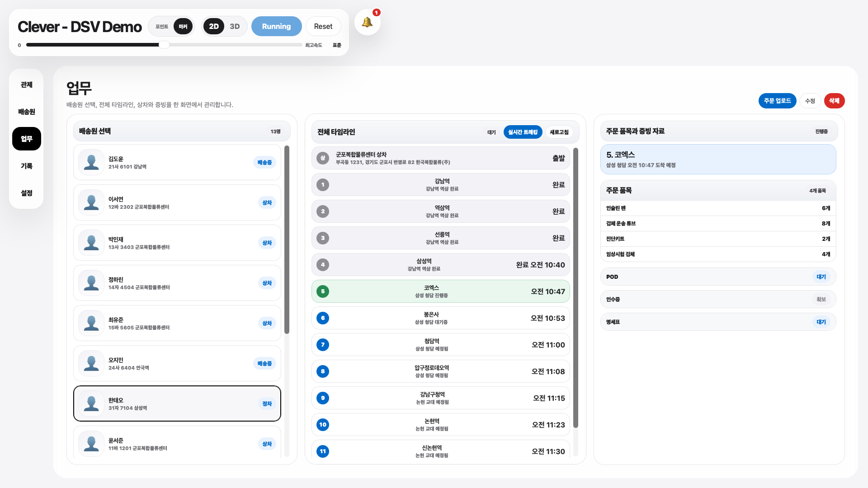Click the 진단키트 item row
Screen dimensions: 868x488
718,239
